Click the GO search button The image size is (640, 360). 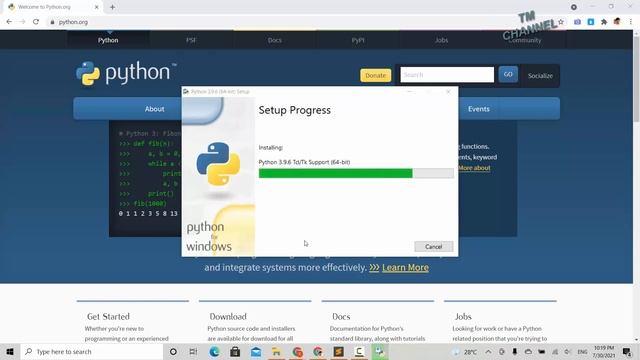(x=508, y=74)
